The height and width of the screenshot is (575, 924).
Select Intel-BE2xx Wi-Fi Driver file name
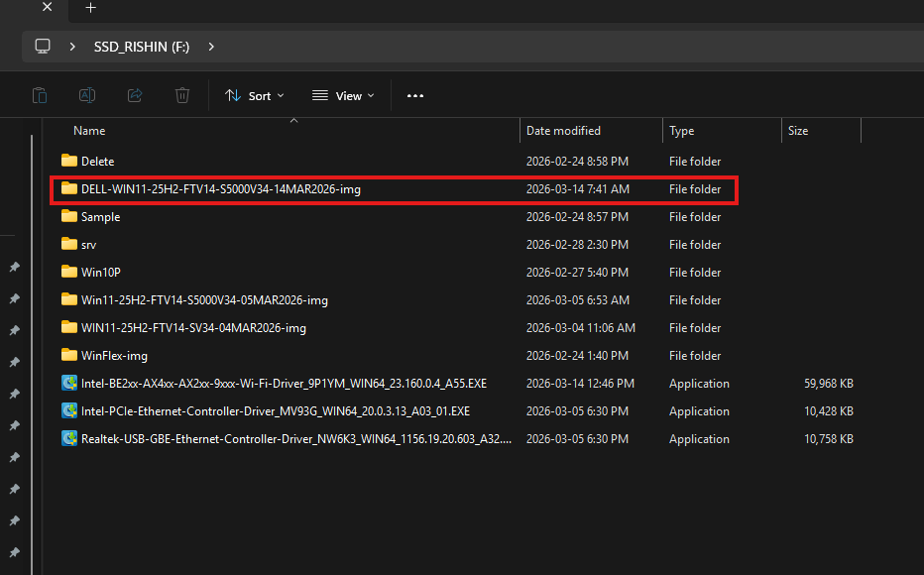pos(284,384)
